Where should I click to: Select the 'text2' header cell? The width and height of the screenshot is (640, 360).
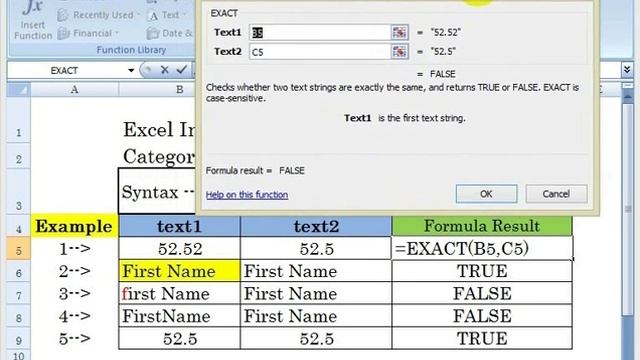[316, 227]
